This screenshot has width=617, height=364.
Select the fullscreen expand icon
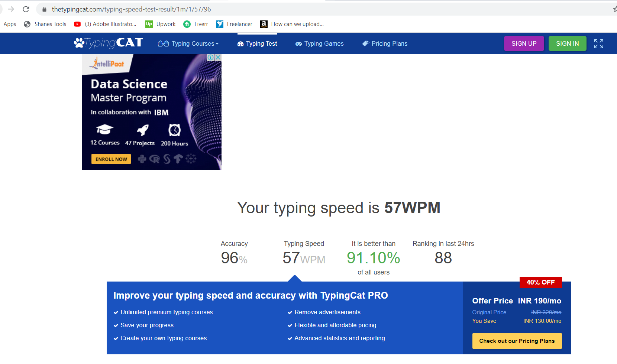pos(598,43)
